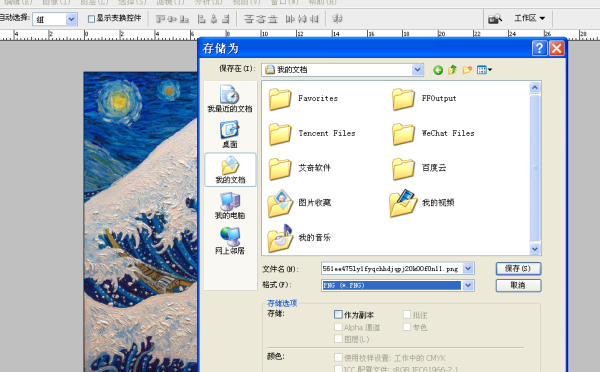Toggle 作为副本 checkbox
The width and height of the screenshot is (600, 372).
(338, 315)
